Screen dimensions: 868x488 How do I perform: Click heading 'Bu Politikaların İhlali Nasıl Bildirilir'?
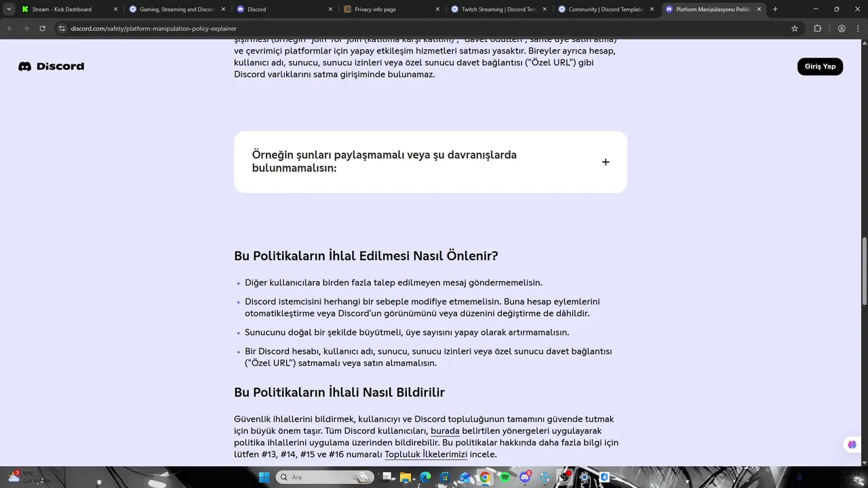339,392
